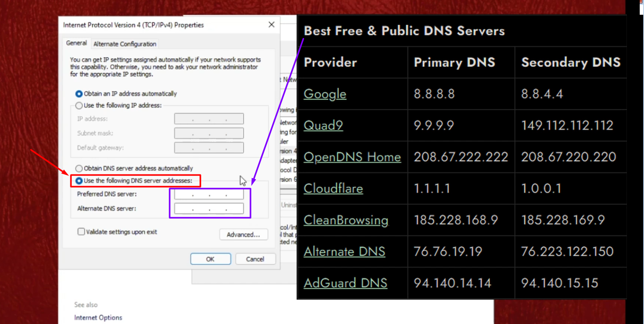Click the Alternate DNS secondary 76.223.122.150
The image size is (644, 324).
(x=567, y=252)
